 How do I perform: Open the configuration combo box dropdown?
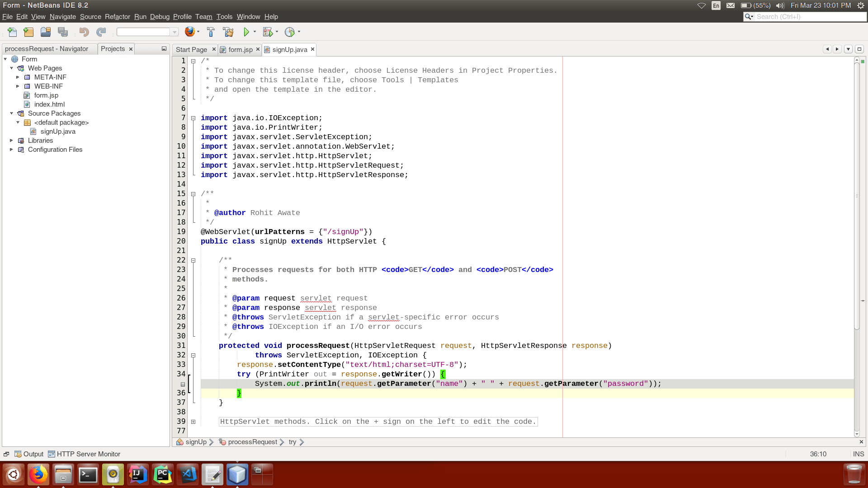coord(174,32)
